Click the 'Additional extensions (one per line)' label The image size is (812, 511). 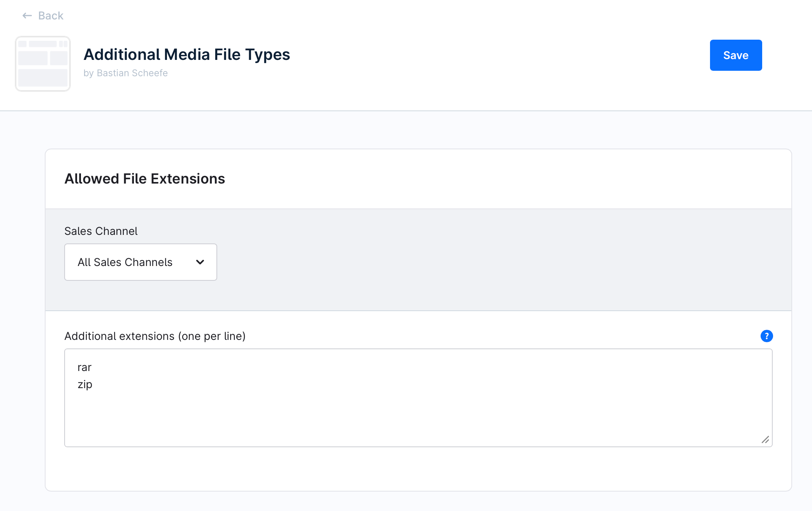(155, 336)
